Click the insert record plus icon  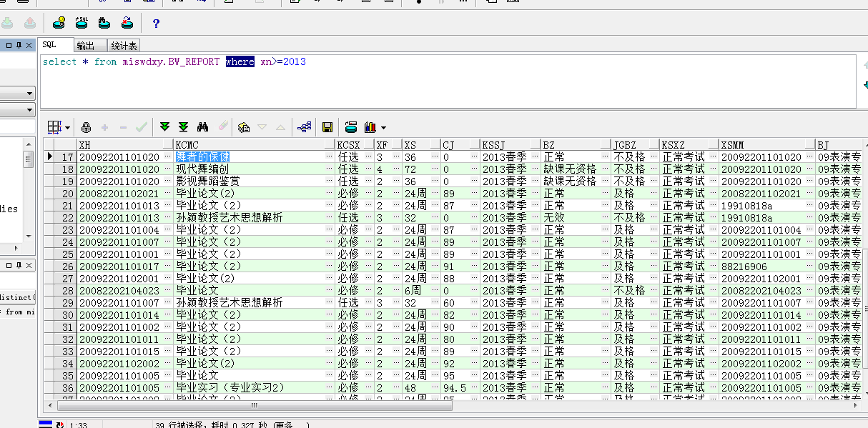(104, 127)
